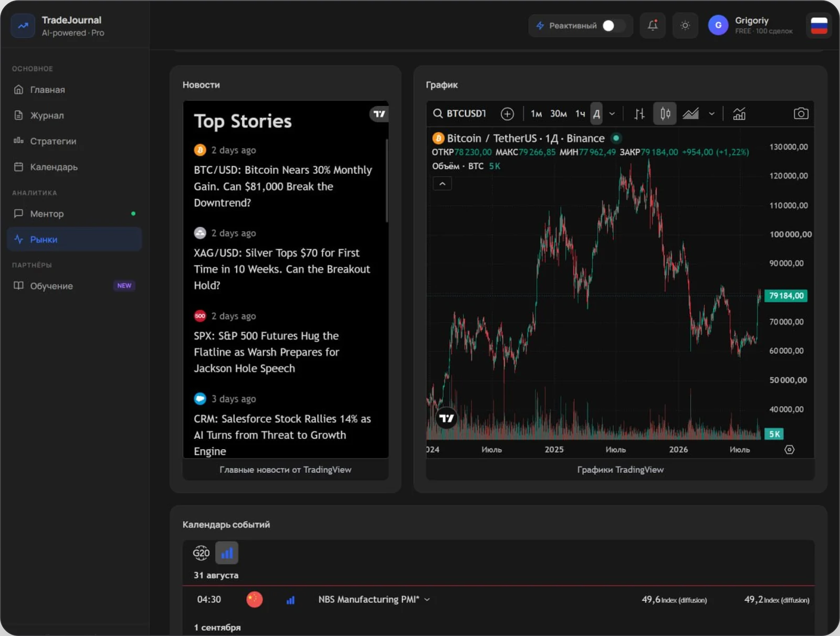Open the Ментор analytics page
Image resolution: width=840 pixels, height=636 pixels.
coord(75,214)
